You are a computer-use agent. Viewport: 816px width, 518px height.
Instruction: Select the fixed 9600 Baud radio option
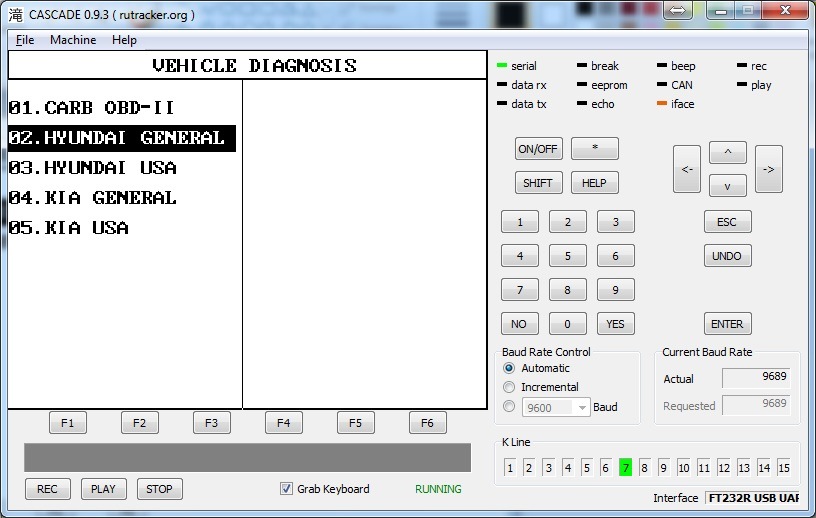point(509,406)
